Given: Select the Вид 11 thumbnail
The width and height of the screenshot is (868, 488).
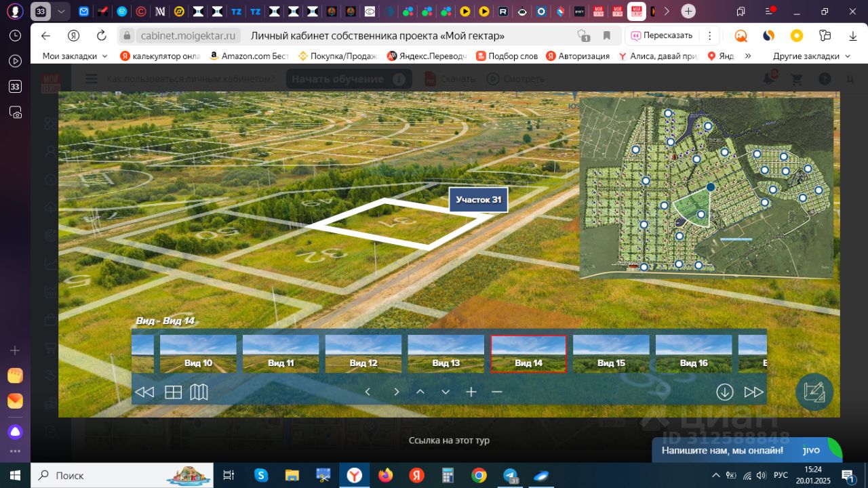Looking at the screenshot, I should tap(281, 354).
